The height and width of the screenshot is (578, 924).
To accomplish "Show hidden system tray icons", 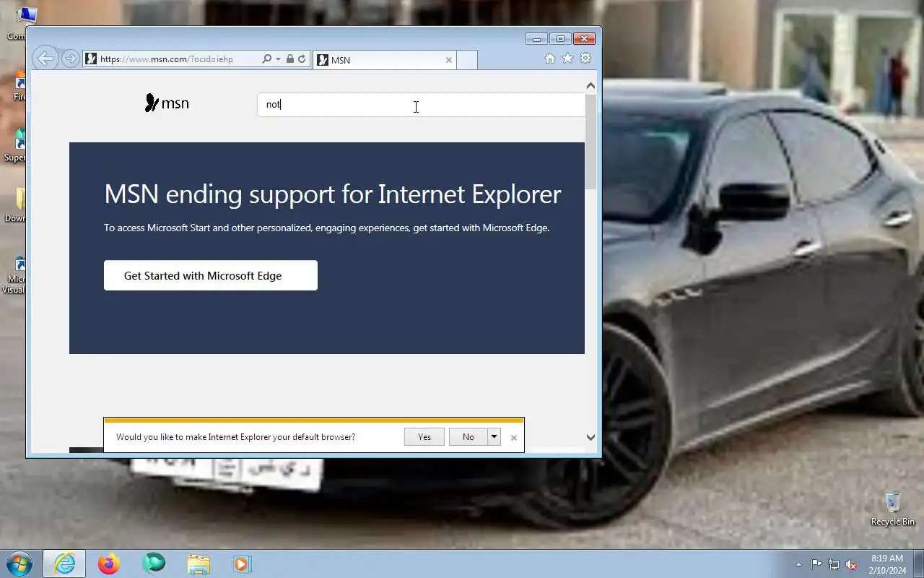I will tap(798, 564).
